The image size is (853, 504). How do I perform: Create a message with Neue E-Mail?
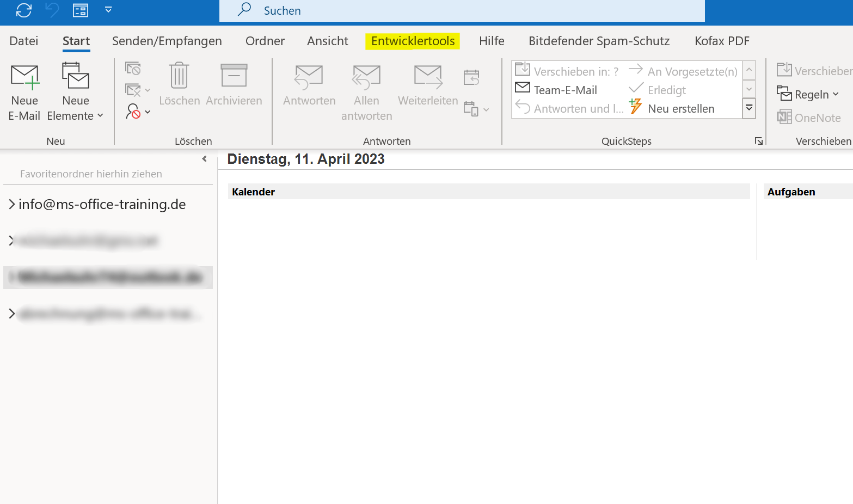tap(24, 92)
